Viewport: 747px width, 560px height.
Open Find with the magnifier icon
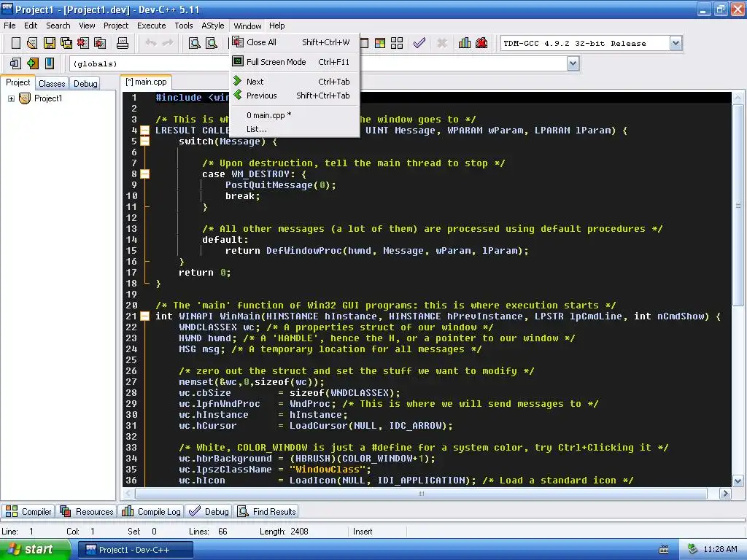pyautogui.click(x=194, y=43)
